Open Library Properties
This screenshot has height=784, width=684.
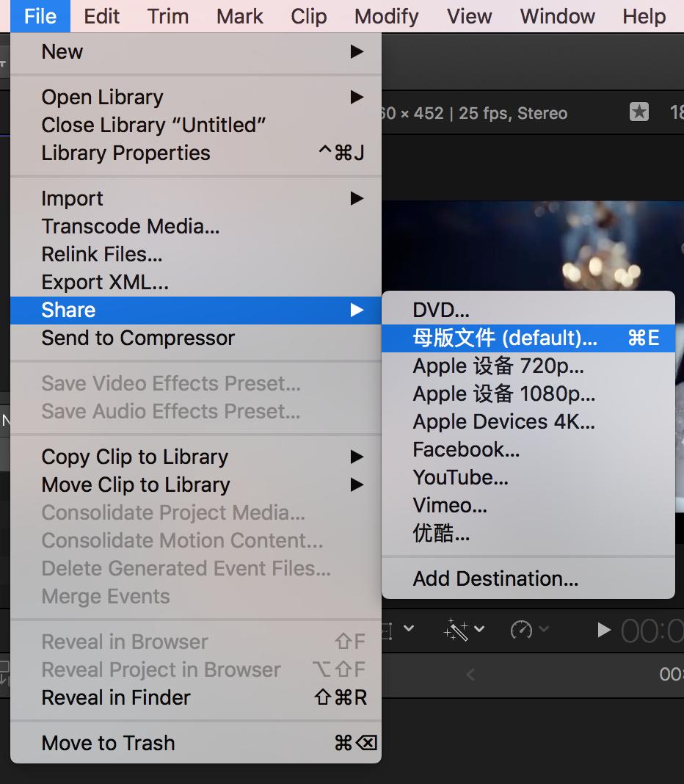coord(195,153)
